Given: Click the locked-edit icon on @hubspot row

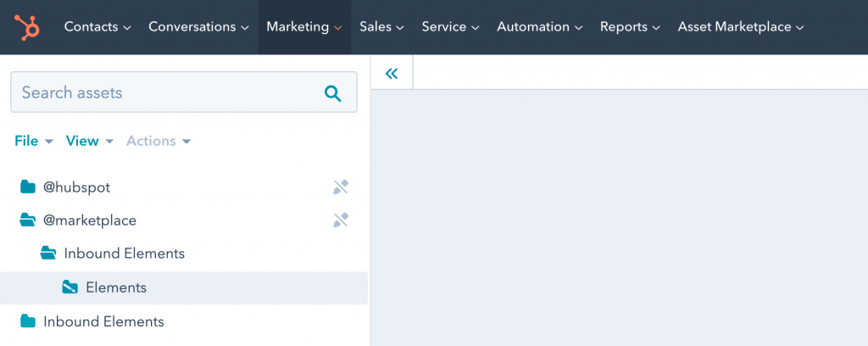Looking at the screenshot, I should point(341,187).
